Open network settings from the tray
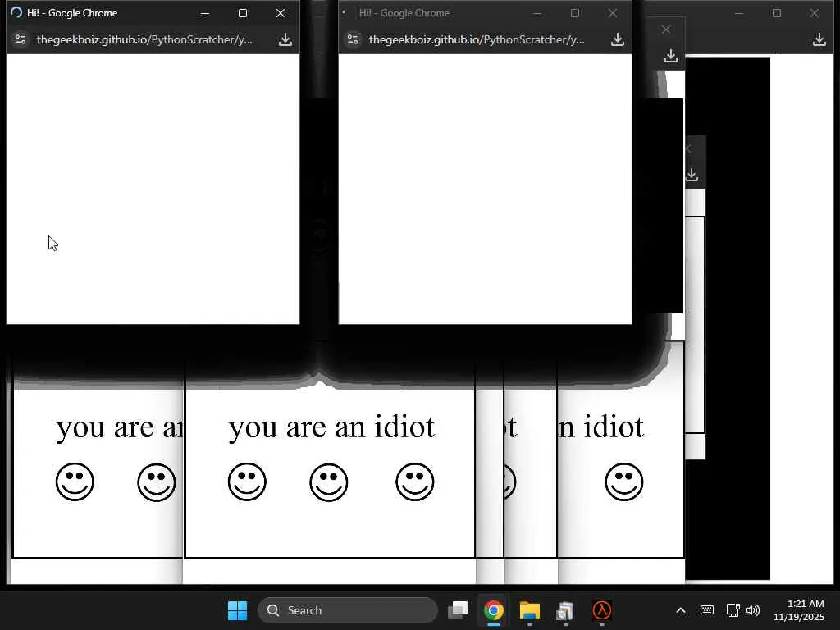 click(x=733, y=610)
